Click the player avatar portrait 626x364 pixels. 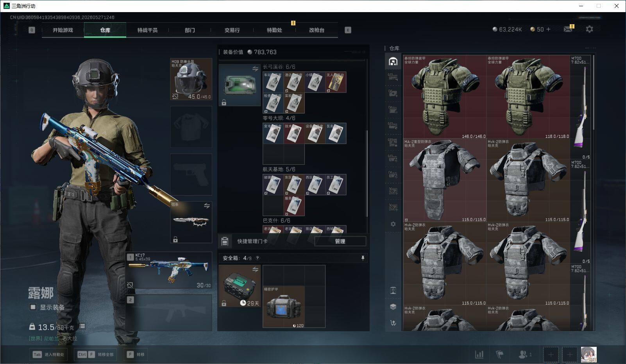click(589, 355)
